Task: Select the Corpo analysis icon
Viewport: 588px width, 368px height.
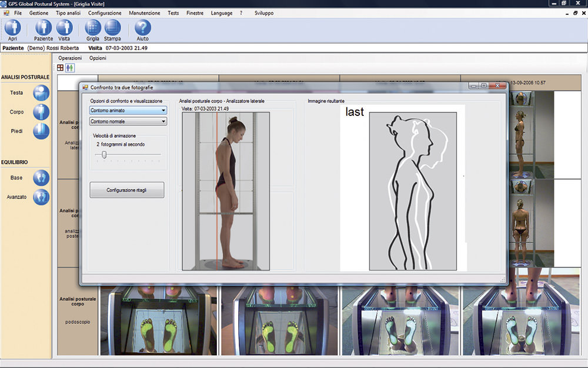Action: coord(41,112)
